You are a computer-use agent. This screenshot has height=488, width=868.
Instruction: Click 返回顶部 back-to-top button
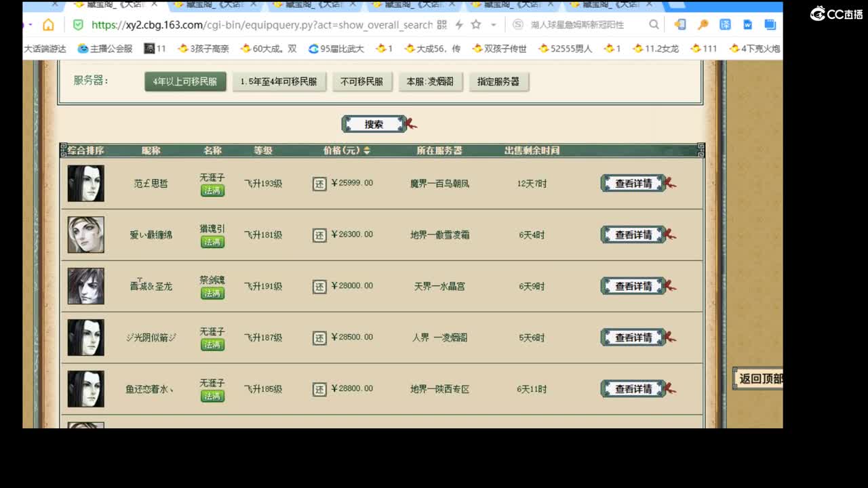point(758,379)
